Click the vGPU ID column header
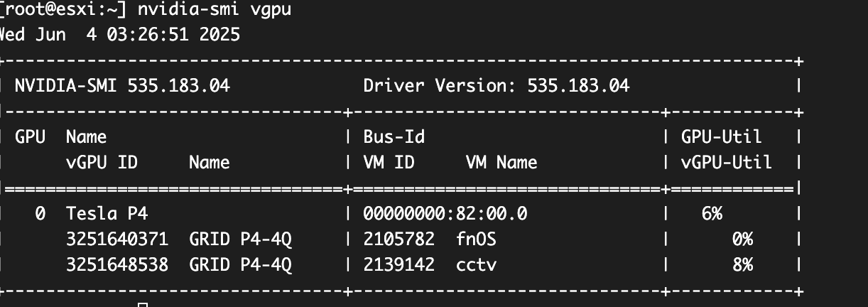The image size is (868, 307). [102, 162]
